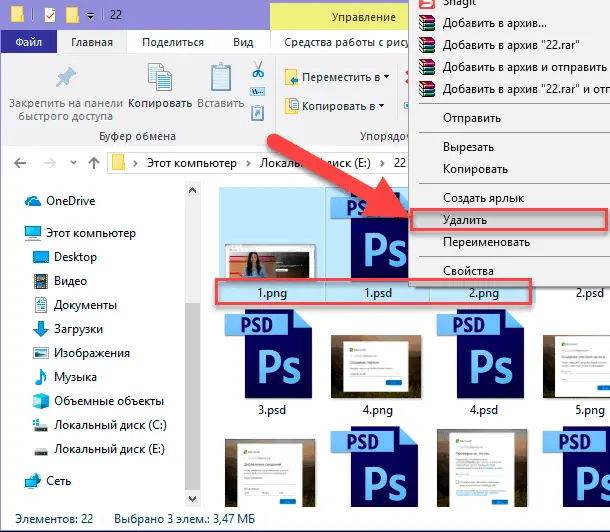Select Этот компьютер in the navigation pane
Image resolution: width=610 pixels, height=532 pixels.
click(80, 233)
